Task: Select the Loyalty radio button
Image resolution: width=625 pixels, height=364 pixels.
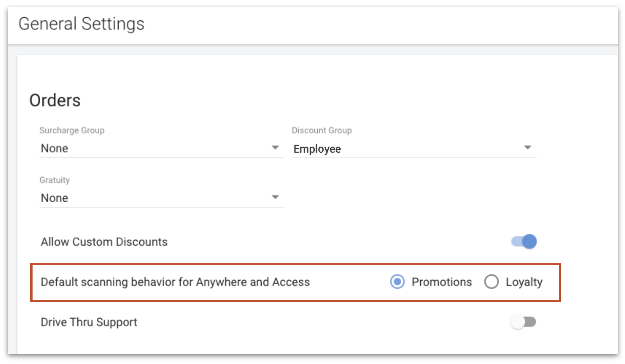Action: click(x=491, y=282)
